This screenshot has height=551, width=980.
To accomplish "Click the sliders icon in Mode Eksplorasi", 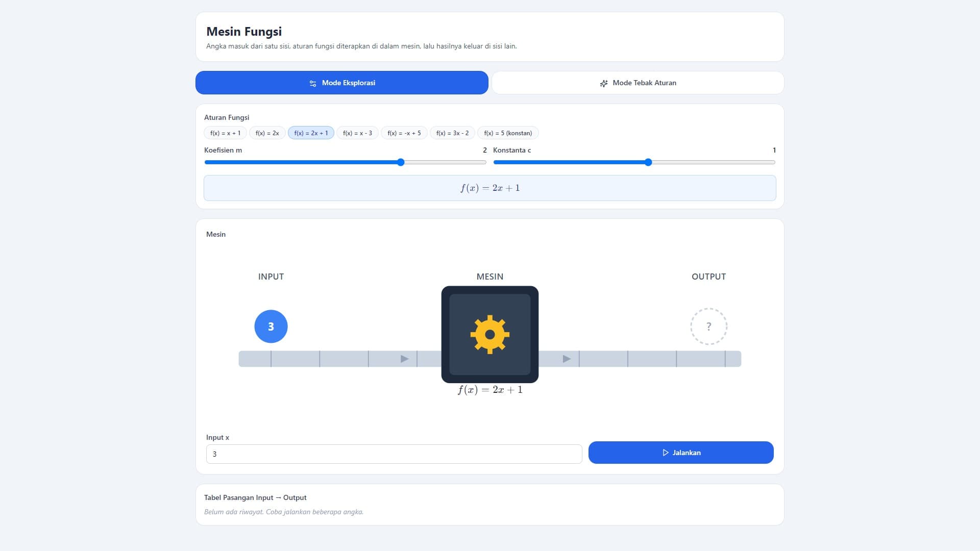I will tap(313, 83).
